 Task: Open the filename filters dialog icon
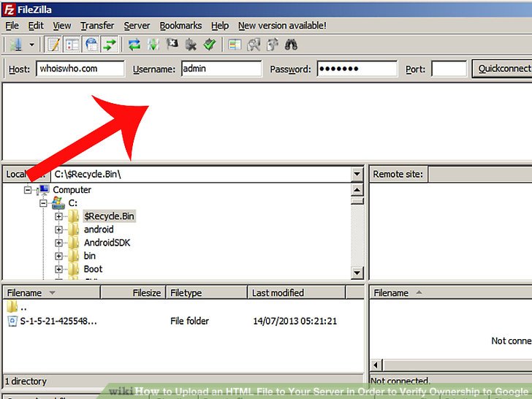235,45
